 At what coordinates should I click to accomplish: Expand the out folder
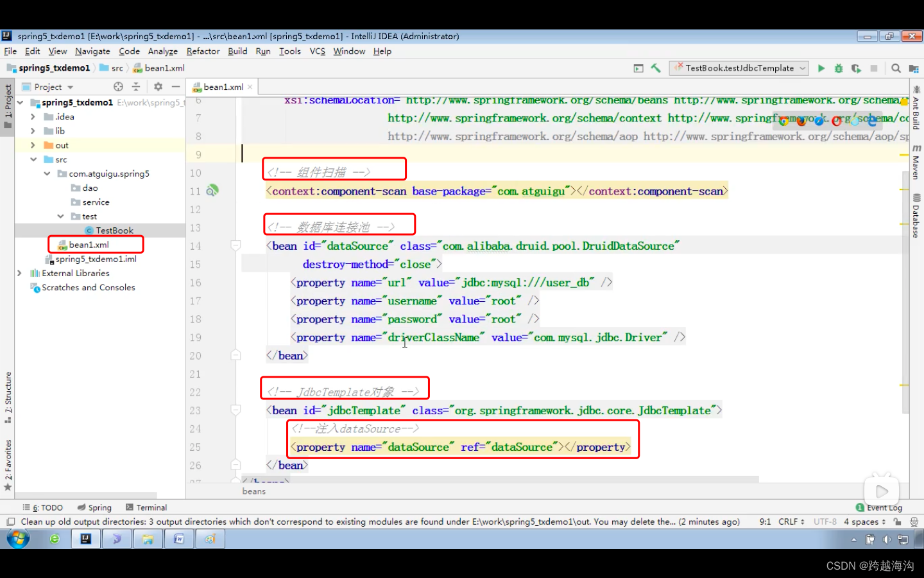coord(33,145)
